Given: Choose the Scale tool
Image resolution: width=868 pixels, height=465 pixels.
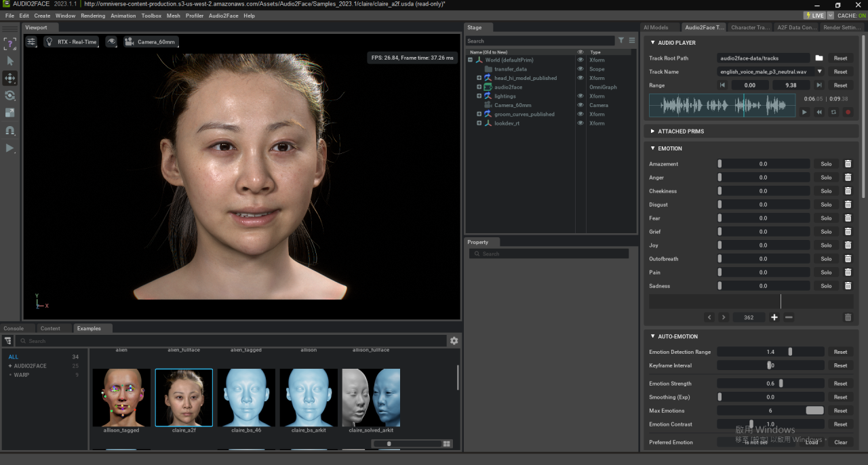Looking at the screenshot, I should tap(10, 113).
